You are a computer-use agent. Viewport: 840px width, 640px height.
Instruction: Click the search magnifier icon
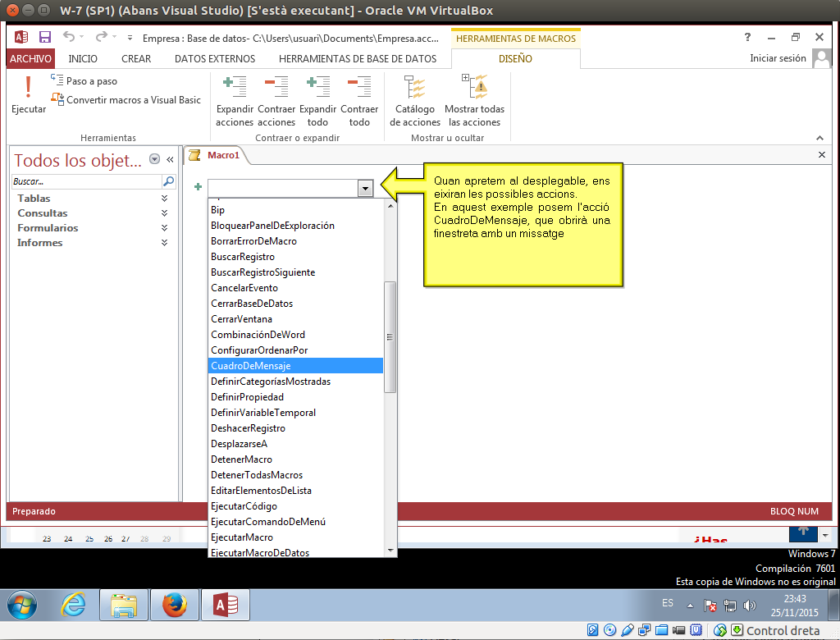[168, 181]
